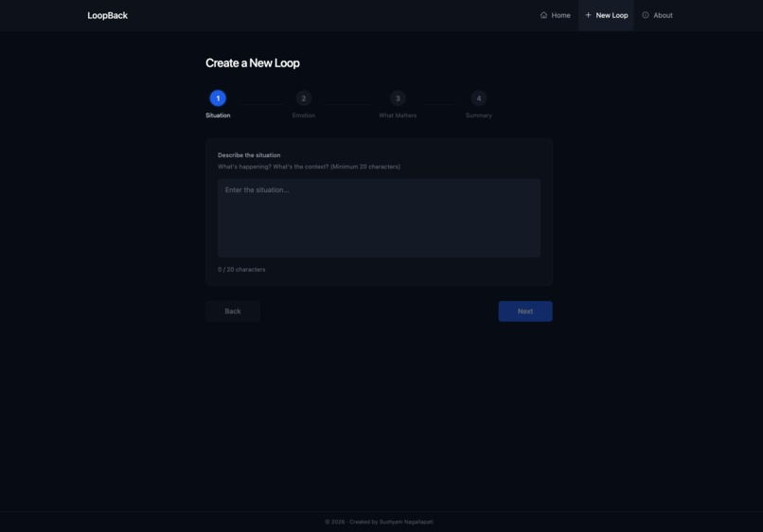Open the Home nav link
Image resolution: width=763 pixels, height=532 pixels.
click(556, 15)
